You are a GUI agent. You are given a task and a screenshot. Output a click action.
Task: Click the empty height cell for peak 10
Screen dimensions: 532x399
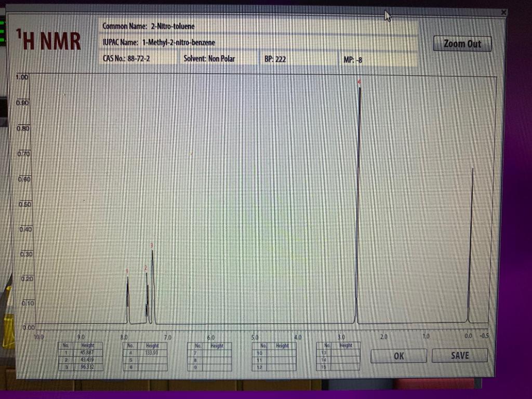(282, 353)
